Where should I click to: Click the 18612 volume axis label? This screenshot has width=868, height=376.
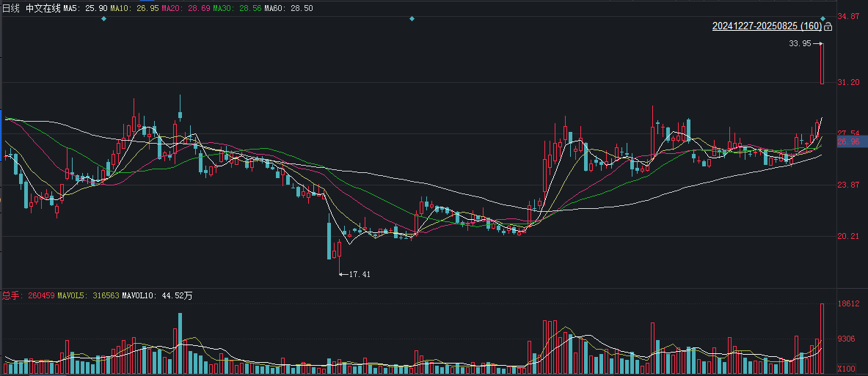click(x=848, y=303)
